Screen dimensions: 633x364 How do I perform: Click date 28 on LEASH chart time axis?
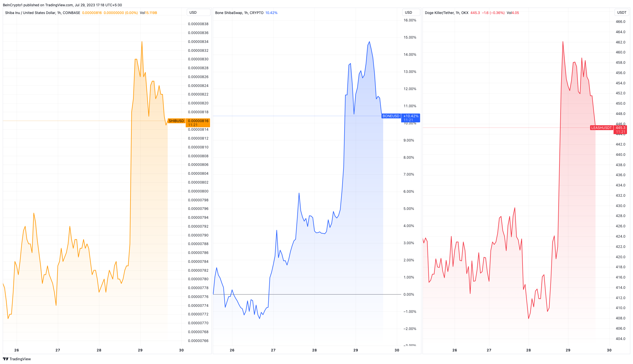(528, 350)
